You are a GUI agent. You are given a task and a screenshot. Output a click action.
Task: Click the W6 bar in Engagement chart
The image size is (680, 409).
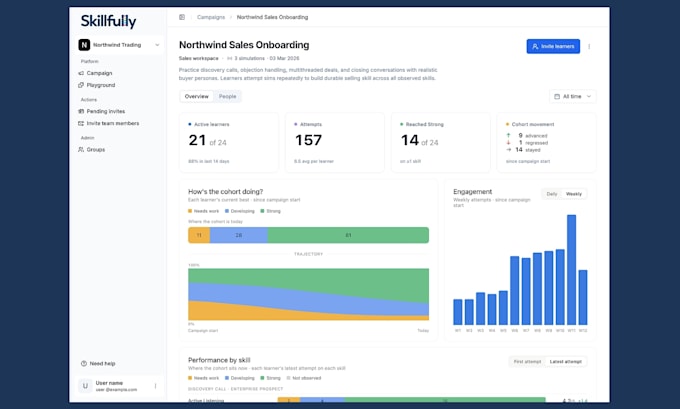point(515,291)
